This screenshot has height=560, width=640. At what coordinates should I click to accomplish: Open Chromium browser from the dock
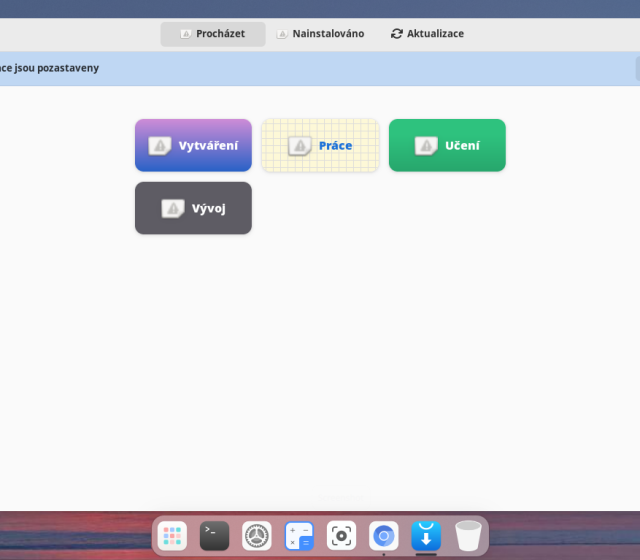tap(383, 536)
